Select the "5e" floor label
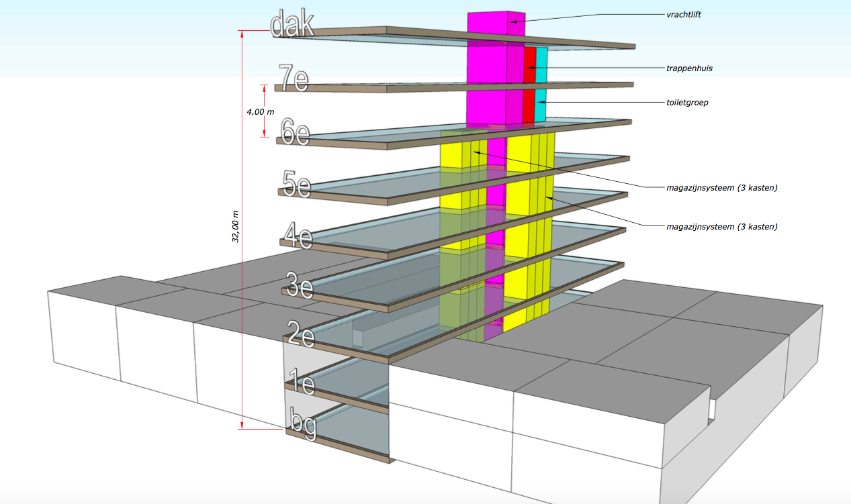Screen dimensions: 851x504 click(296, 183)
